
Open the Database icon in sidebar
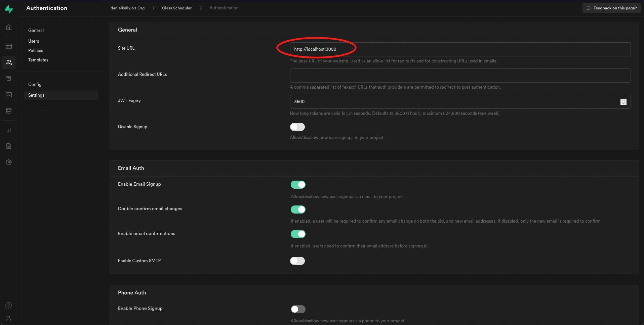pos(9,111)
